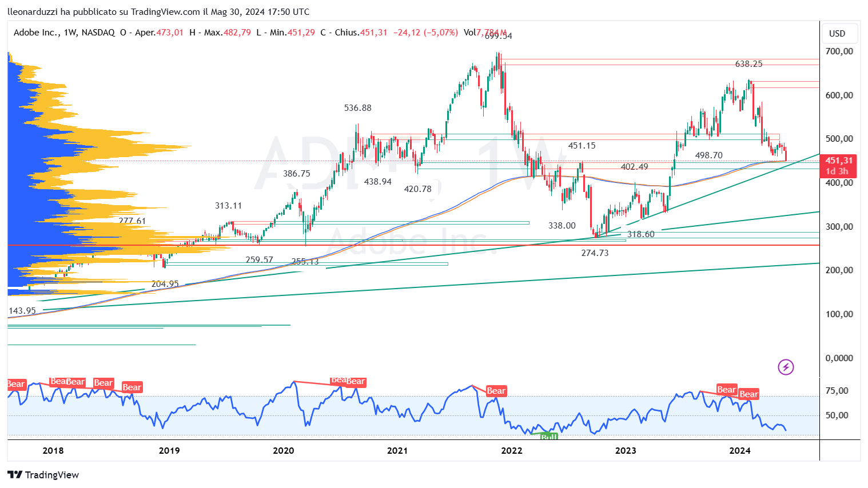868x488 pixels.
Task: Click the 2018 label on time axis
Action: (x=53, y=450)
